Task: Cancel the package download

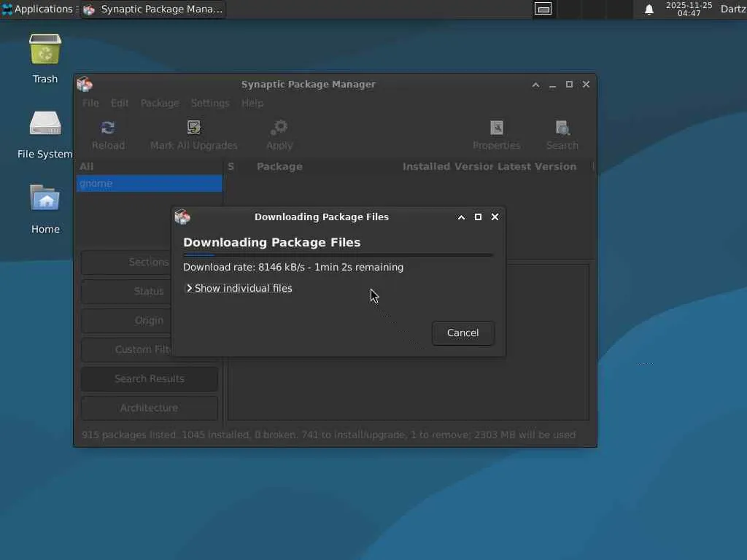Action: pos(463,332)
